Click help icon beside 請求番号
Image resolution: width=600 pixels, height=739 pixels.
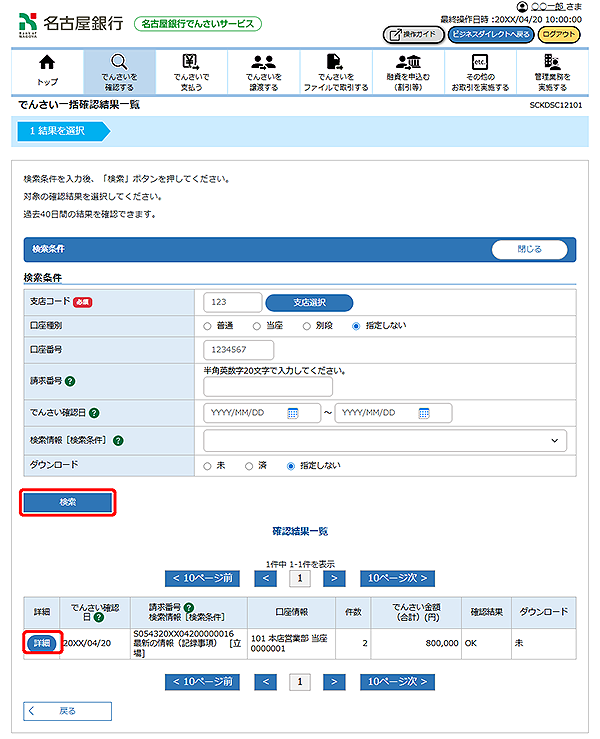coord(70,380)
